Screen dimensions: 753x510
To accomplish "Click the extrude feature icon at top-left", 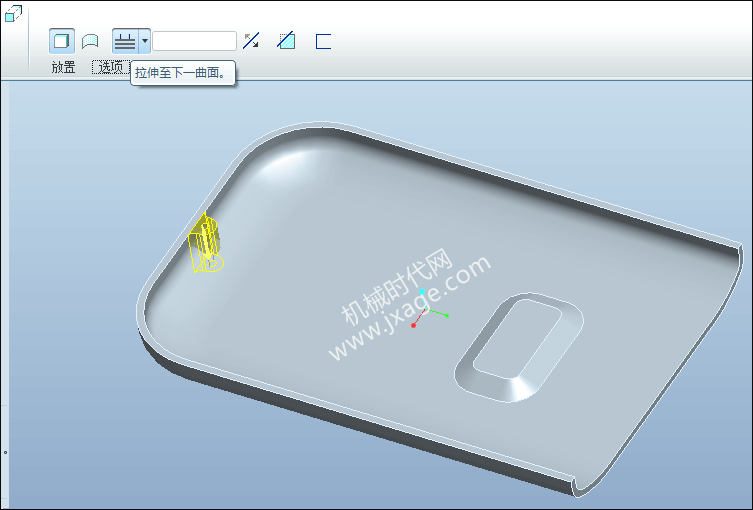I will coord(13,13).
